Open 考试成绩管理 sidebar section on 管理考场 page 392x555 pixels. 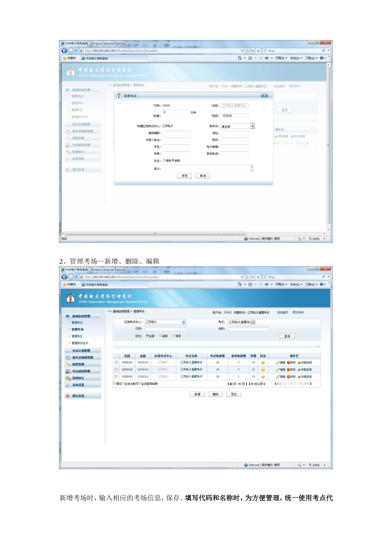tap(83, 371)
